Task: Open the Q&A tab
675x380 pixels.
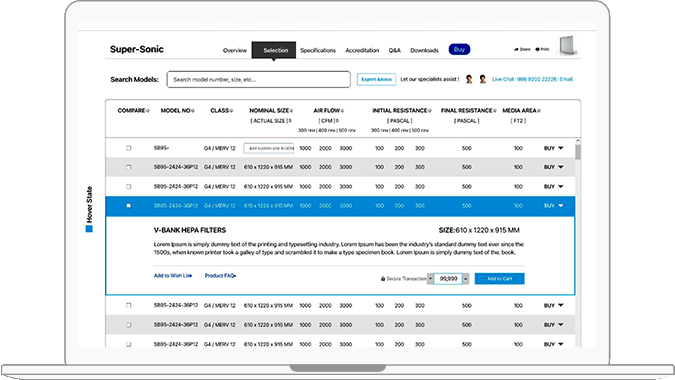Action: (394, 50)
